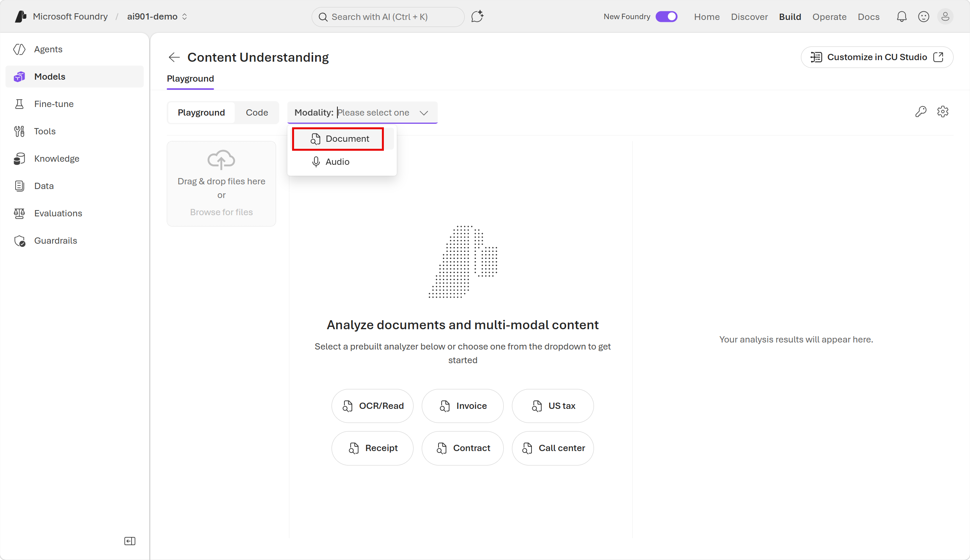Open Fine-tune in the sidebar
Viewport: 970px width, 560px height.
click(x=75, y=104)
